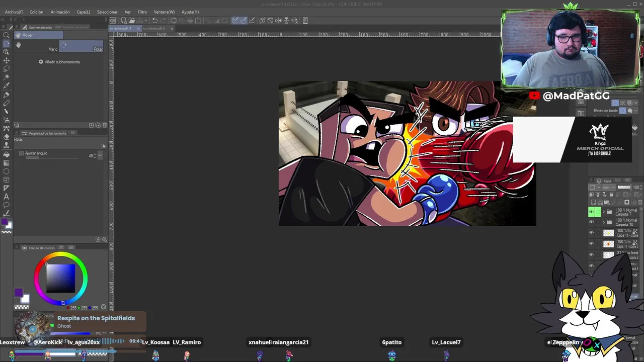
Task: Select the Blend stamp tool
Action: click(6, 146)
